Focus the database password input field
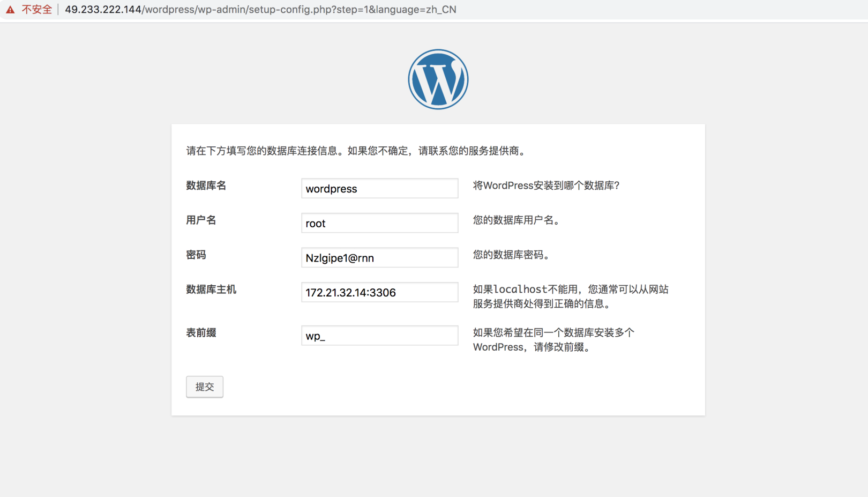 380,257
